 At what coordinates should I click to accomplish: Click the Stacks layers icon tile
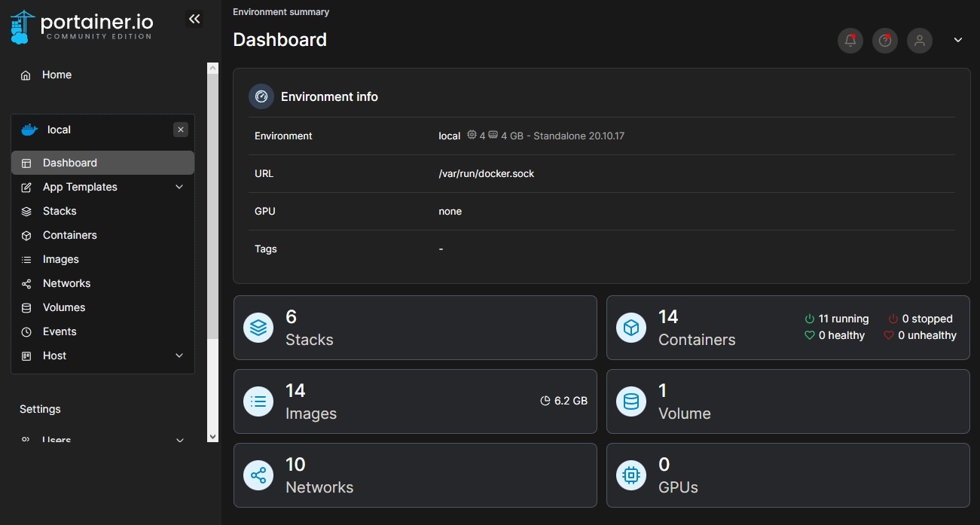click(258, 328)
